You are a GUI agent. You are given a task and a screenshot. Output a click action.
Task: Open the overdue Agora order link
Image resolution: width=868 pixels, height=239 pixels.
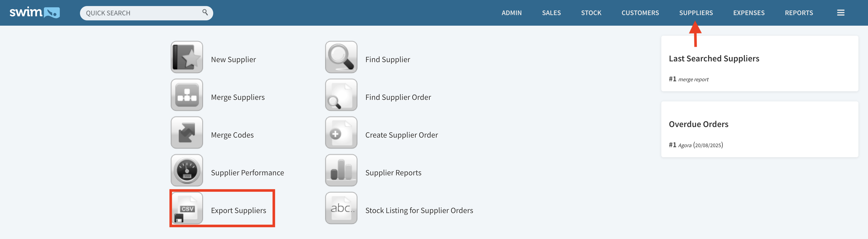pos(684,145)
